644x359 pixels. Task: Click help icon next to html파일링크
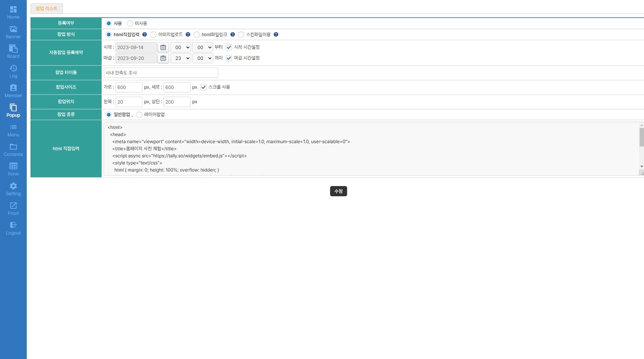click(x=232, y=35)
